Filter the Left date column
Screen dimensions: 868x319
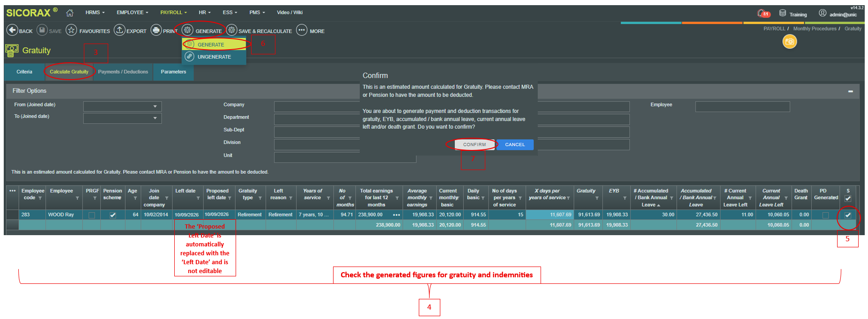click(198, 198)
